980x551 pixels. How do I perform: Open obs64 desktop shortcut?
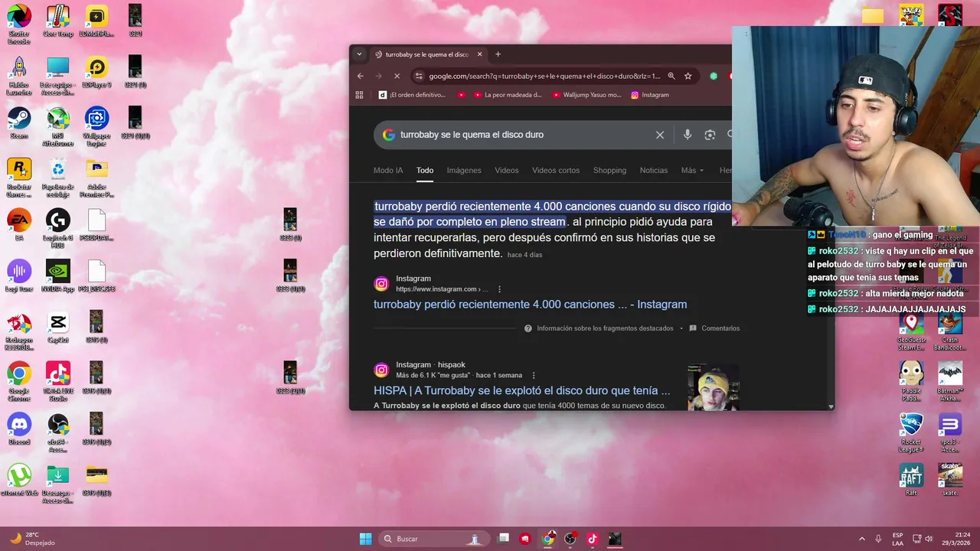(x=58, y=432)
